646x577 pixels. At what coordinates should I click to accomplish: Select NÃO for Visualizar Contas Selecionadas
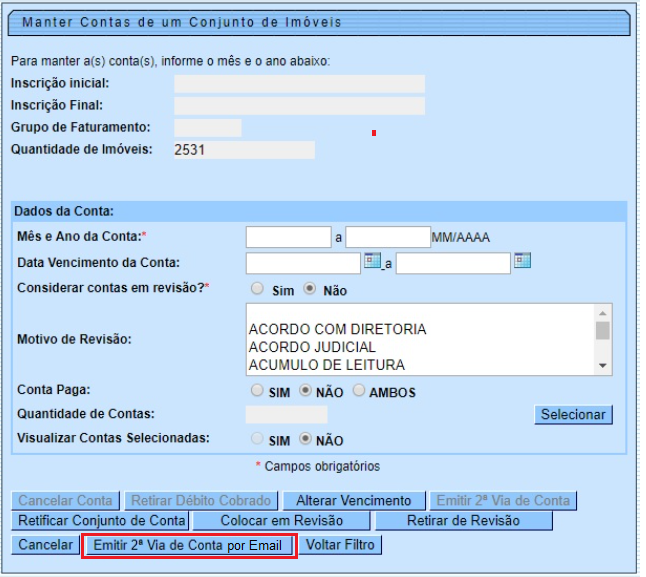tap(305, 439)
